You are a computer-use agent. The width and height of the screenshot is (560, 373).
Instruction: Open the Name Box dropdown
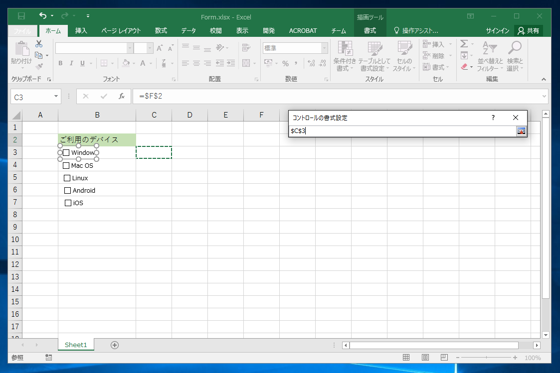(x=56, y=96)
